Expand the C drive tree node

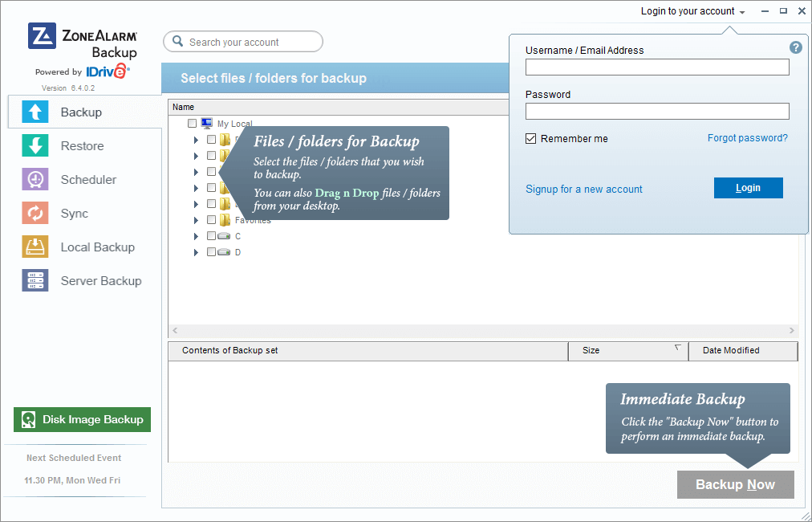coord(196,236)
